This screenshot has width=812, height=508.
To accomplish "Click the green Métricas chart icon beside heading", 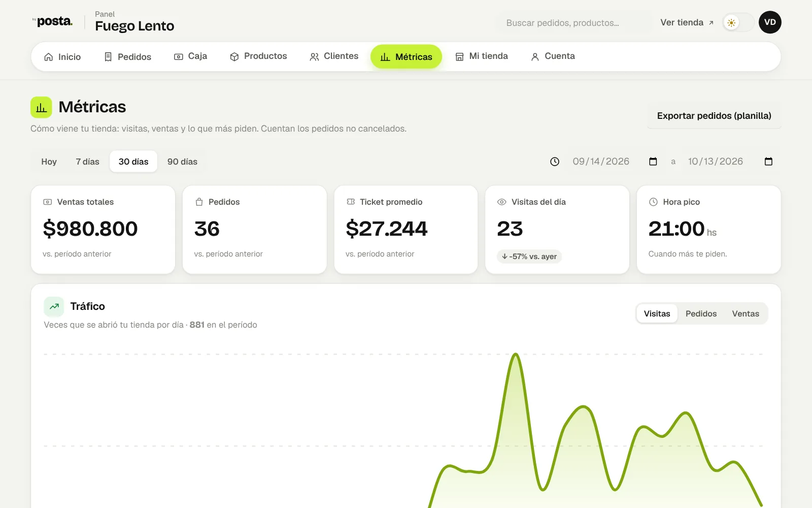I will pyautogui.click(x=41, y=107).
